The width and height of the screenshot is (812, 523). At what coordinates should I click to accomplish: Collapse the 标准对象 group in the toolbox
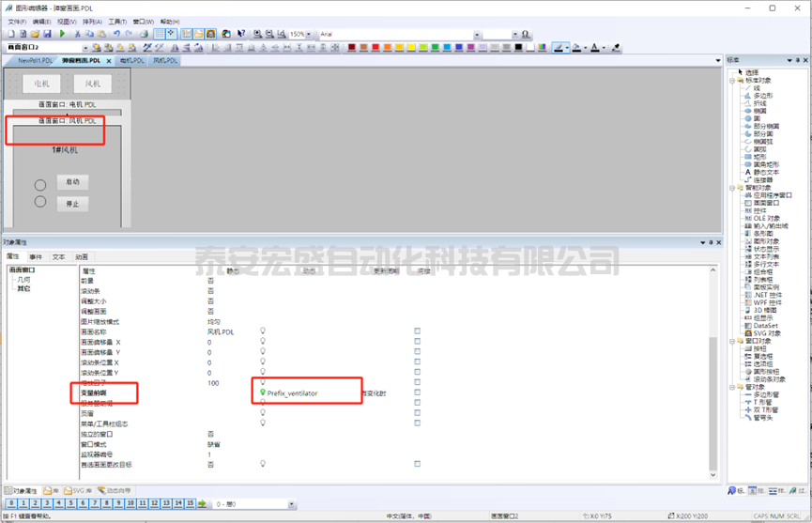(x=733, y=80)
